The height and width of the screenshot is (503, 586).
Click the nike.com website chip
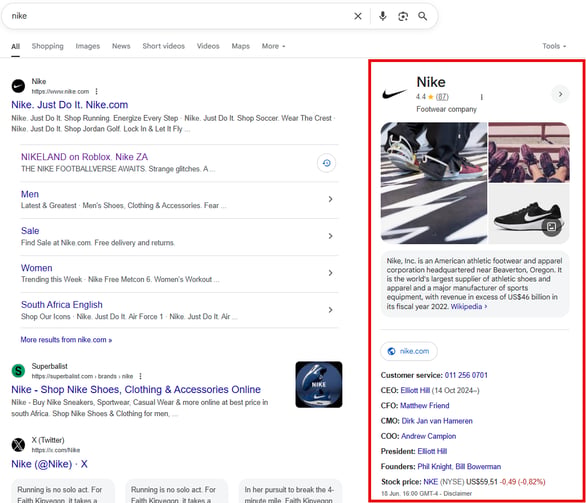point(409,351)
